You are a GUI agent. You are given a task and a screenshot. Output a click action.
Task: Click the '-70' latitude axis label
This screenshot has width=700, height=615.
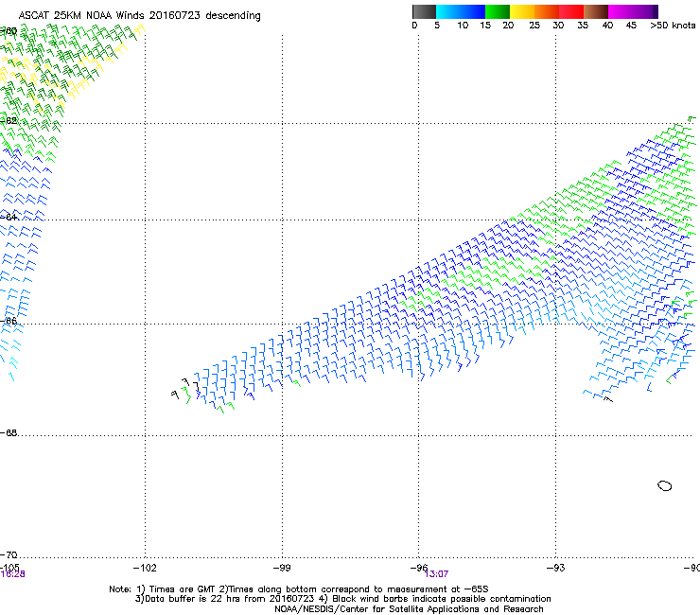click(9, 555)
